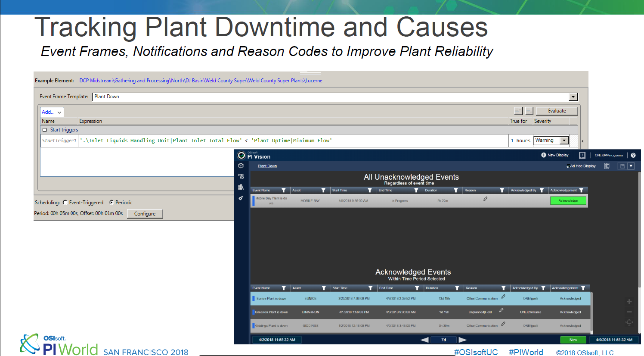Click the notifications alert icon in header
Screen dimensions: 644x356
[582, 155]
